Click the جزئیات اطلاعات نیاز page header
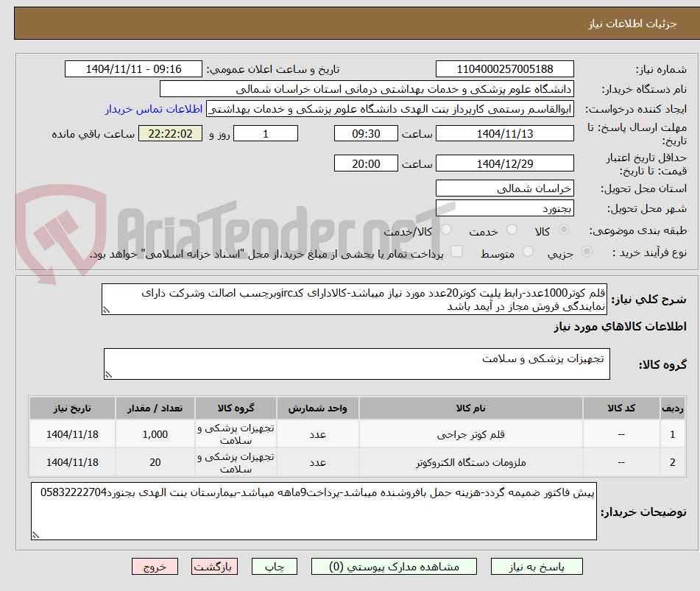700x591 pixels. tap(632, 24)
